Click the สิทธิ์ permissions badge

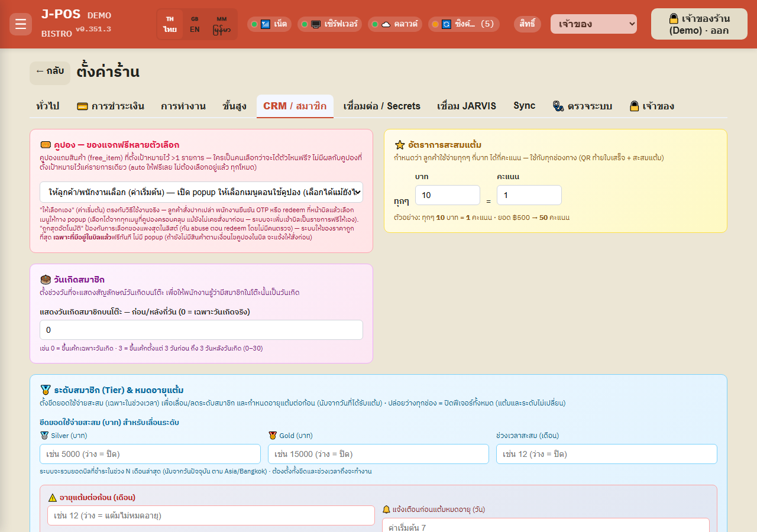(528, 24)
